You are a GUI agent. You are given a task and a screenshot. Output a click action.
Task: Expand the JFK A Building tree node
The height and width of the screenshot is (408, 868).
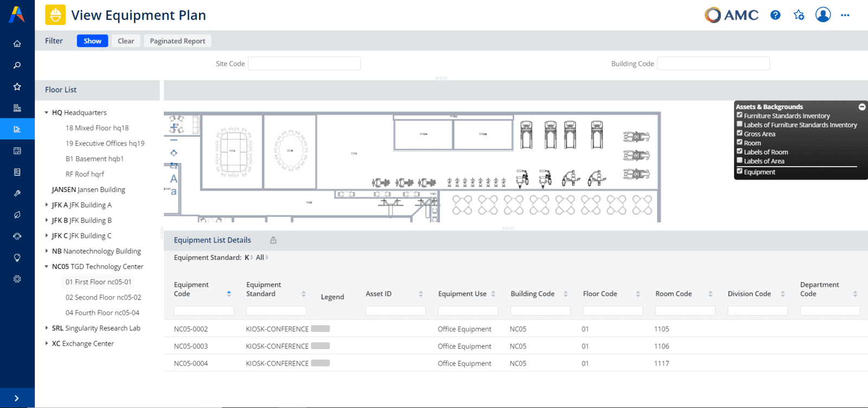pos(47,205)
